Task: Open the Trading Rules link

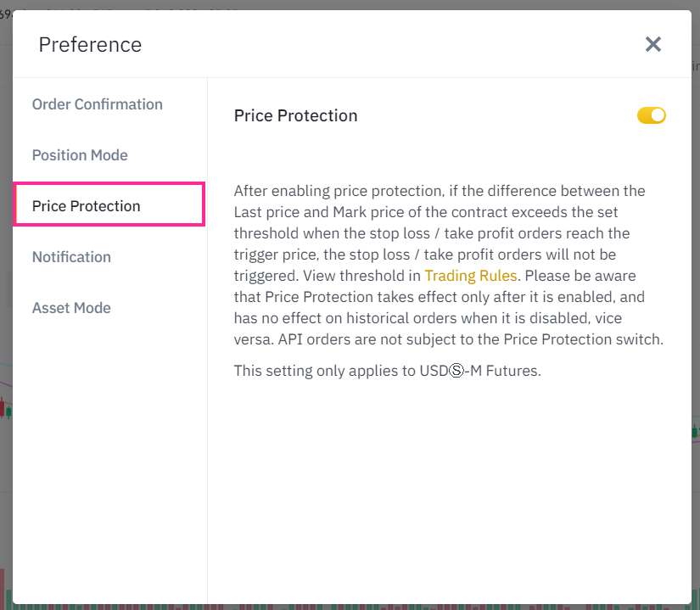Action: click(471, 276)
